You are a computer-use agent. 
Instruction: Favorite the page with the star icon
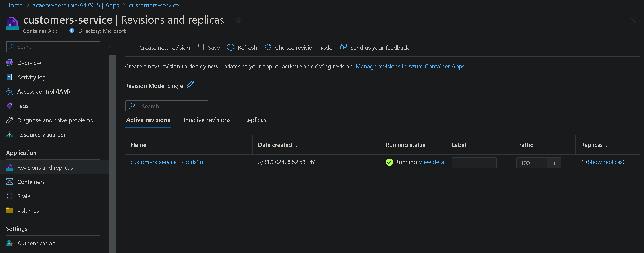(x=238, y=20)
